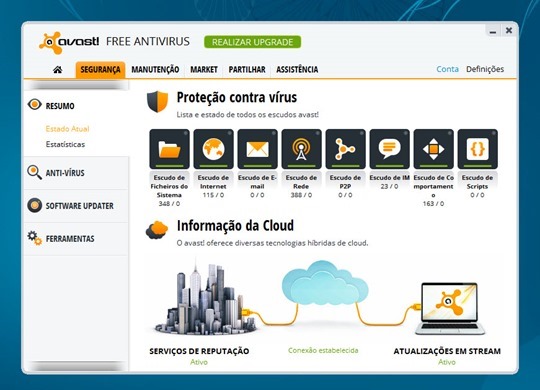Image resolution: width=540 pixels, height=390 pixels.
Task: Click the Conexão estabelecida status text
Action: tap(323, 350)
